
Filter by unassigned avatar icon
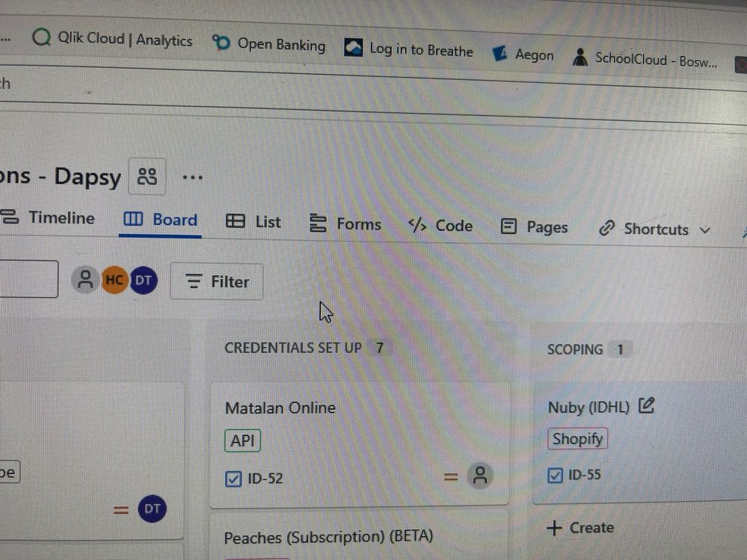(x=85, y=280)
